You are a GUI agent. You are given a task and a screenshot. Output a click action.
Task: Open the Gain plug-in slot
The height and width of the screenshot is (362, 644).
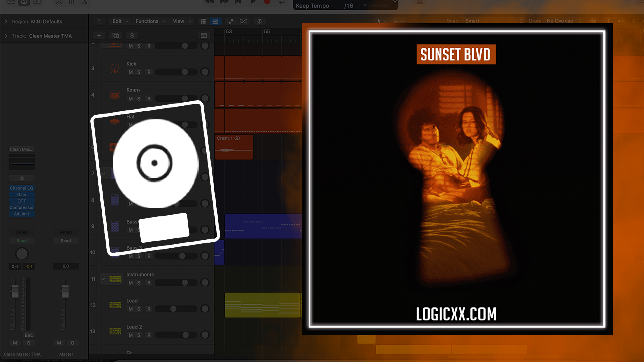tap(22, 195)
